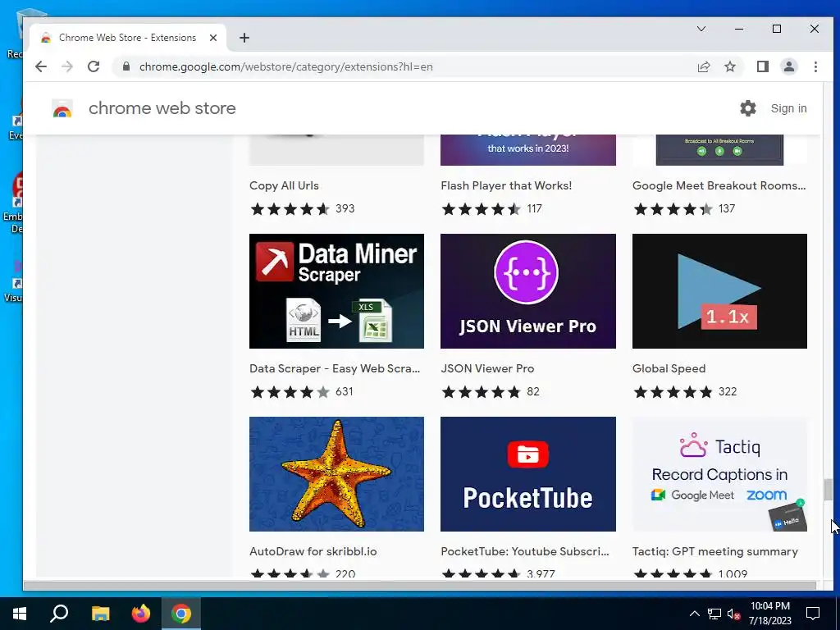
Task: Open the Chrome side panel icon
Action: pos(762,66)
